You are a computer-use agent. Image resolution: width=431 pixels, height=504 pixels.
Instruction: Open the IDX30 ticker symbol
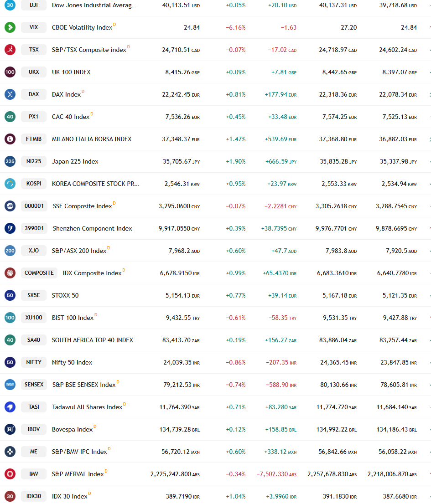point(33,496)
